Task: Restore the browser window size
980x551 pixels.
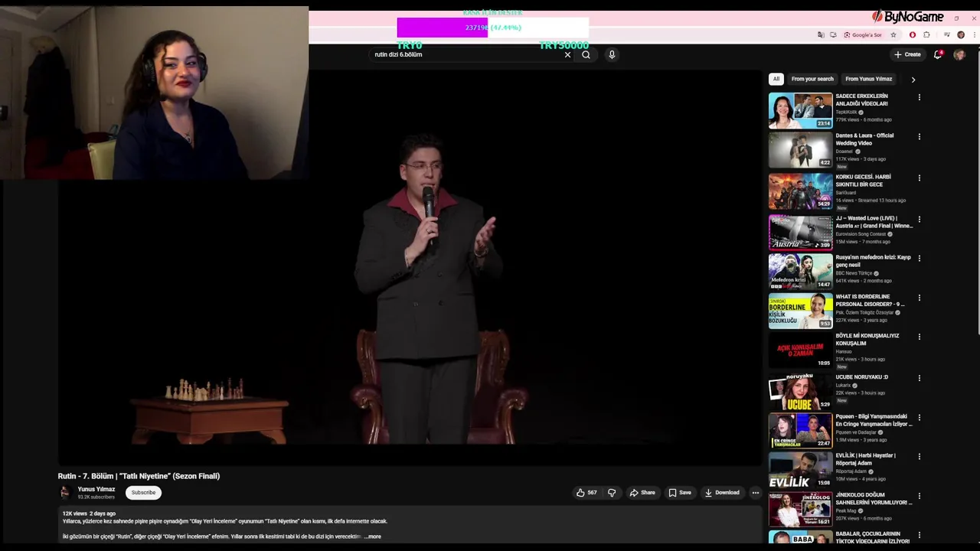Action: tap(956, 18)
